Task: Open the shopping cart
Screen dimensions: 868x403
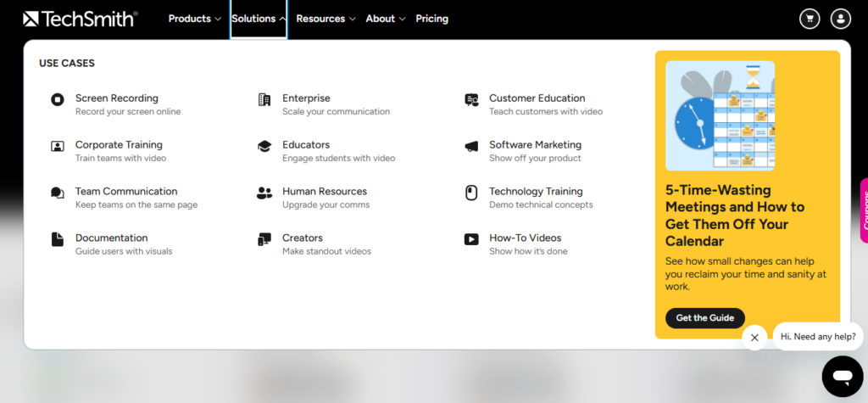Action: [810, 19]
